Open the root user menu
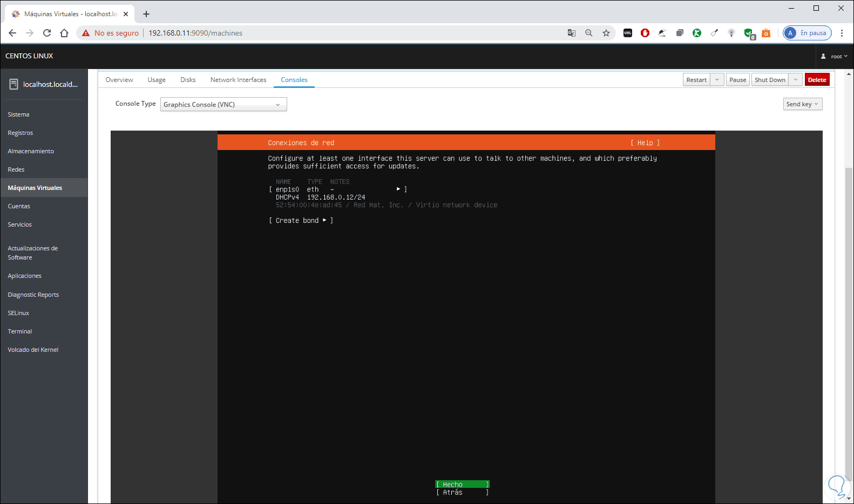The height and width of the screenshot is (504, 854). 834,56
